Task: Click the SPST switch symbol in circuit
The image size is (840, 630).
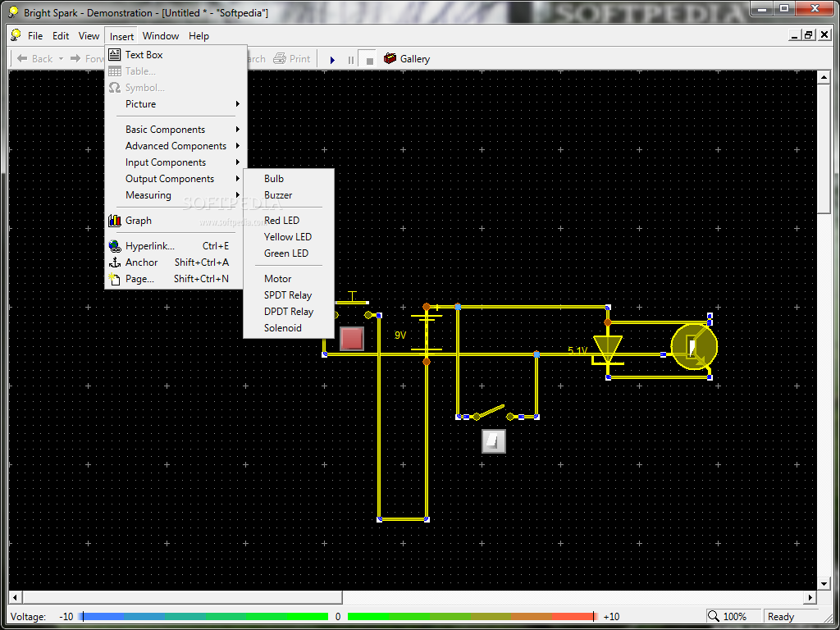Action: coord(493,413)
